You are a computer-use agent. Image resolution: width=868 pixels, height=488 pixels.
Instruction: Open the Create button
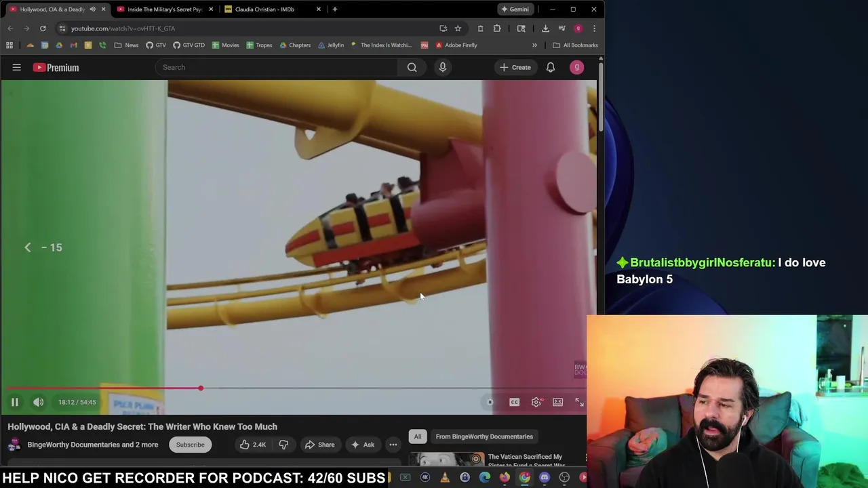pos(515,67)
